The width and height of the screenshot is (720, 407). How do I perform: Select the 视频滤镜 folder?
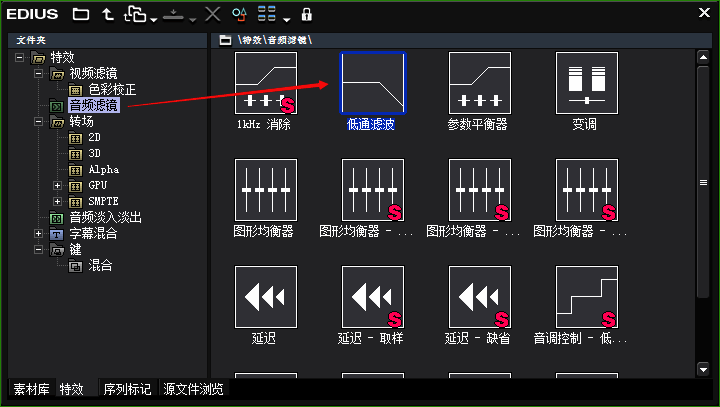click(x=93, y=73)
